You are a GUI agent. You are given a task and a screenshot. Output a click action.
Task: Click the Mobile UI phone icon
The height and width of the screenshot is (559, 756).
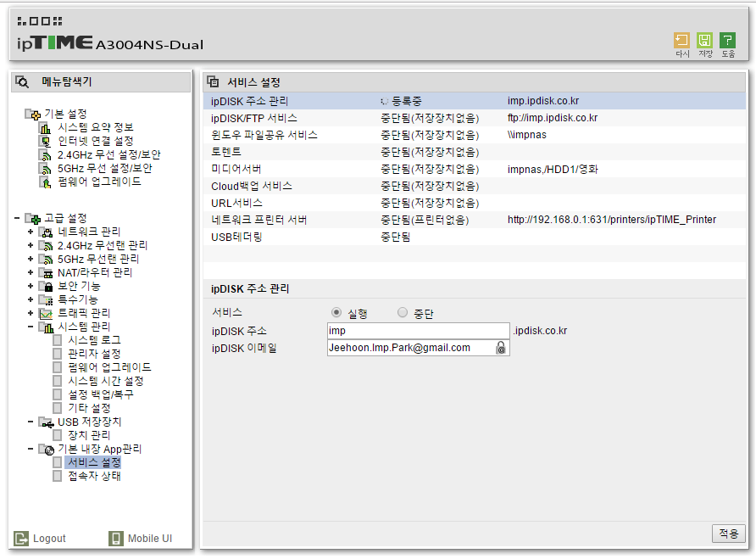(x=116, y=539)
